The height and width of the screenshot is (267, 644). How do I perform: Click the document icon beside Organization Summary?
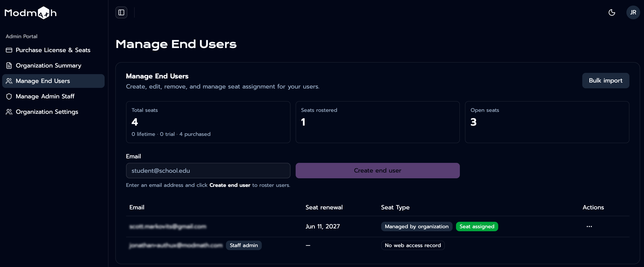coord(9,66)
